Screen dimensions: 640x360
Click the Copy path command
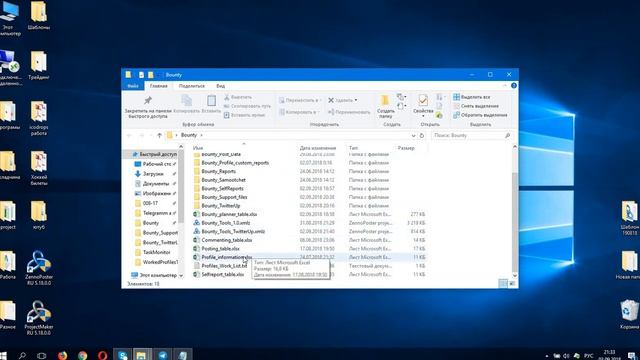pos(247,106)
